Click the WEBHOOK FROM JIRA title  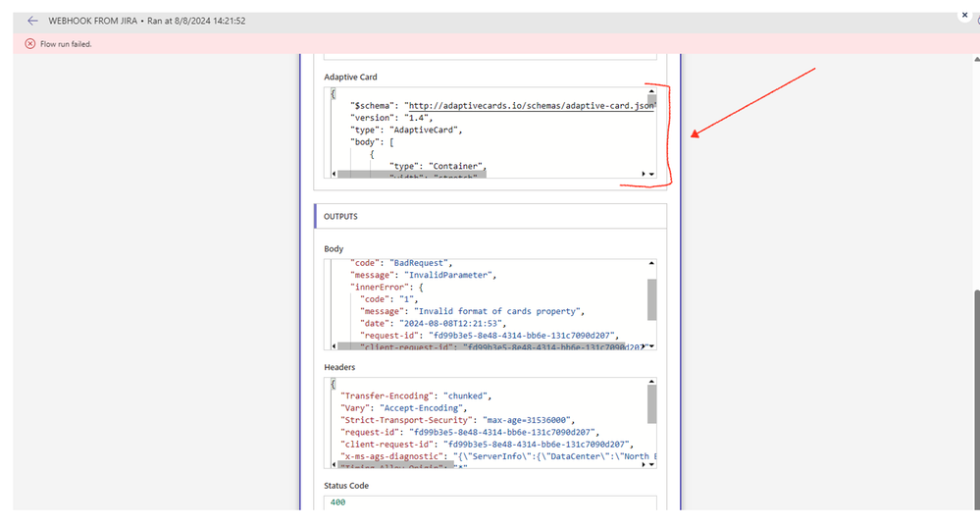pos(93,21)
